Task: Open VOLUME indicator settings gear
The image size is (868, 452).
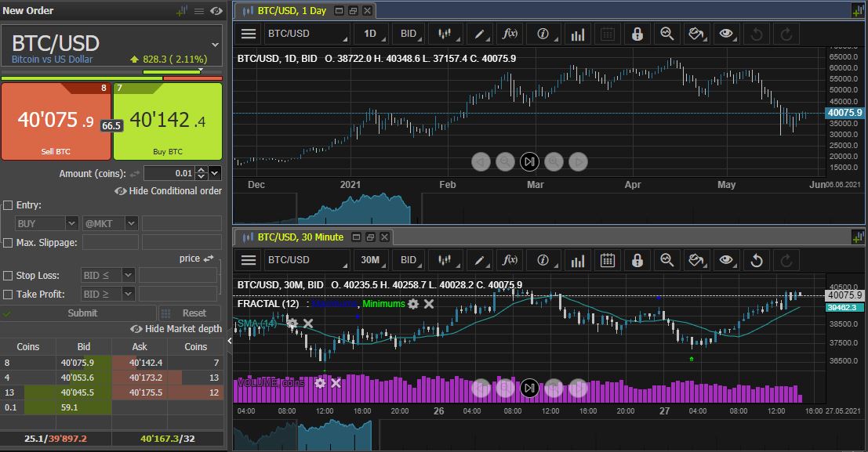Action: pos(320,383)
